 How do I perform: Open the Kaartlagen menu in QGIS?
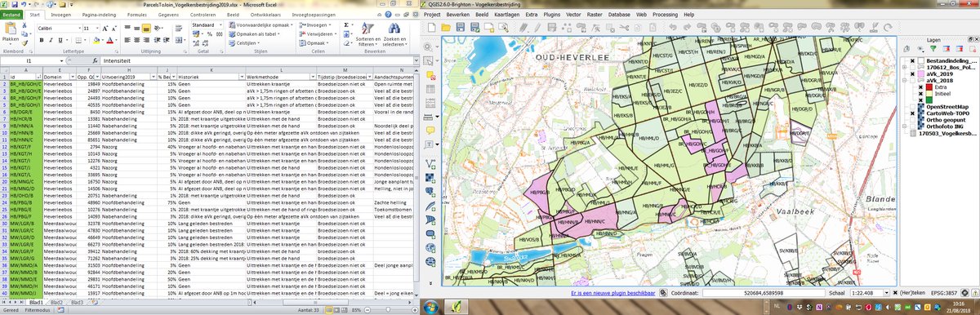click(507, 15)
